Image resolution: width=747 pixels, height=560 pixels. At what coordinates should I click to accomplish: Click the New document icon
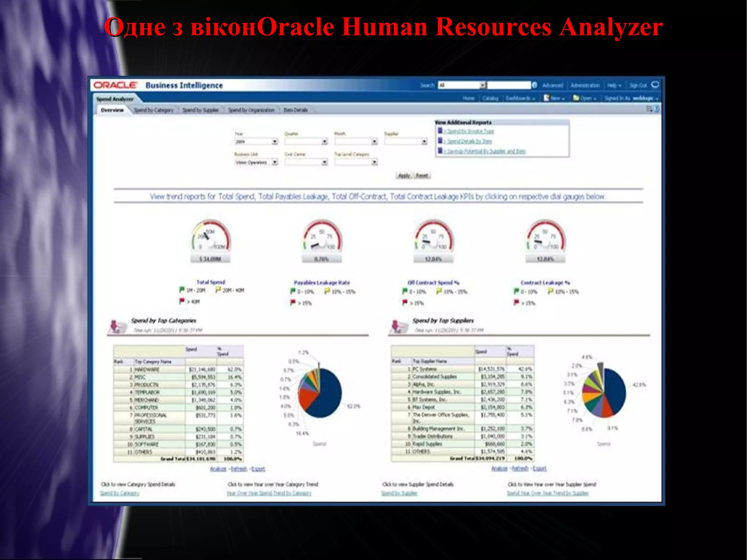click(x=546, y=98)
